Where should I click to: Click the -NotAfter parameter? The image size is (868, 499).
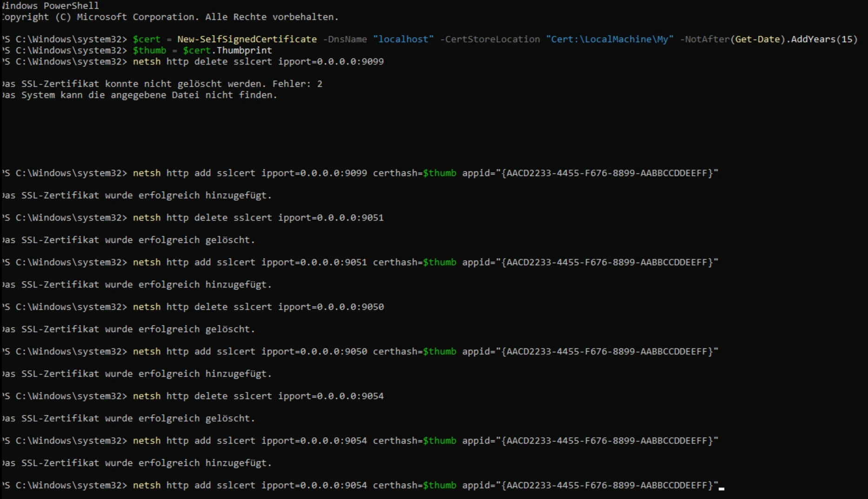click(704, 39)
